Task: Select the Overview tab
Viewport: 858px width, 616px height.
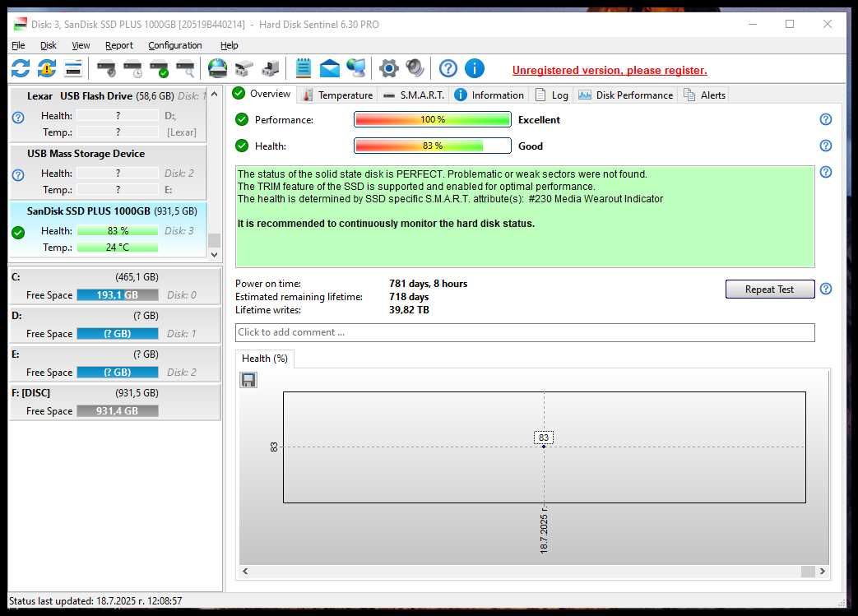Action: pos(262,94)
